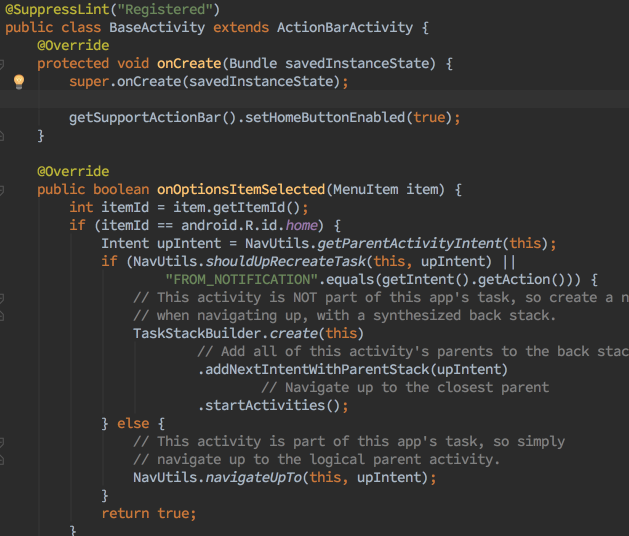Click the class keyword

tap(81, 27)
